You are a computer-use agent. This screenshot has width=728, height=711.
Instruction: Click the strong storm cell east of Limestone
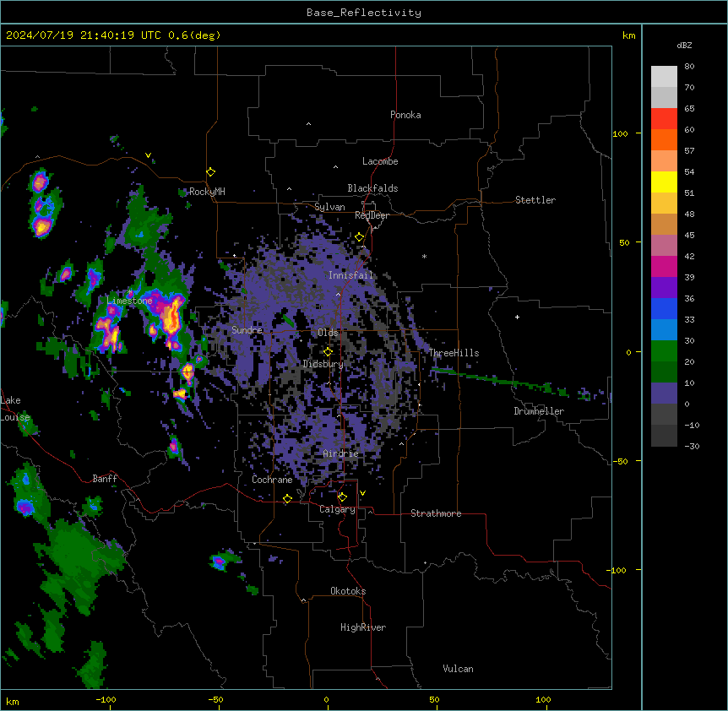170,317
